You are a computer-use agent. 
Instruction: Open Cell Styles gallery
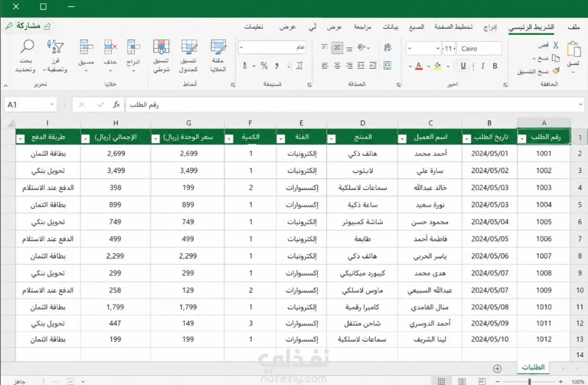(218, 56)
